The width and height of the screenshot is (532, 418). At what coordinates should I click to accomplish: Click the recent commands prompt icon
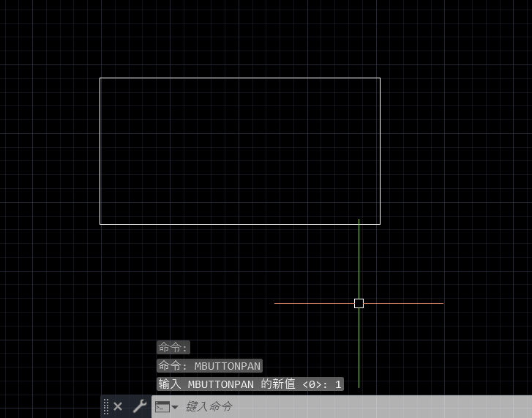(x=162, y=406)
